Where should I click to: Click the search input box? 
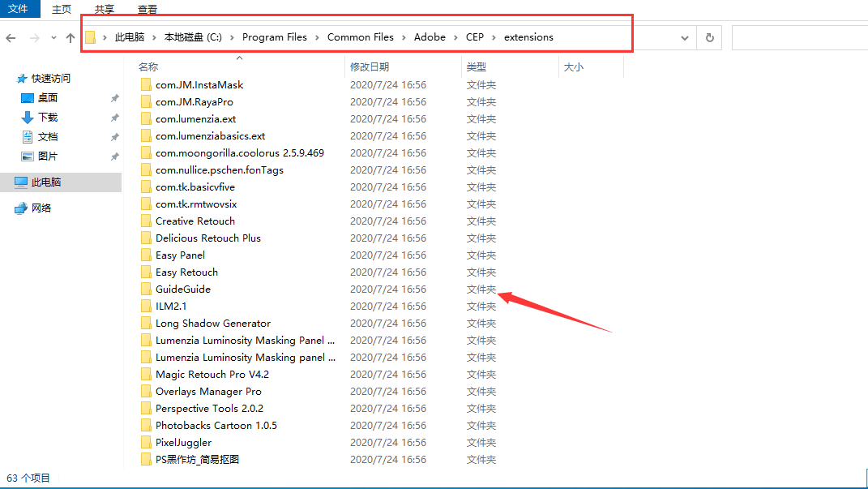click(x=799, y=37)
